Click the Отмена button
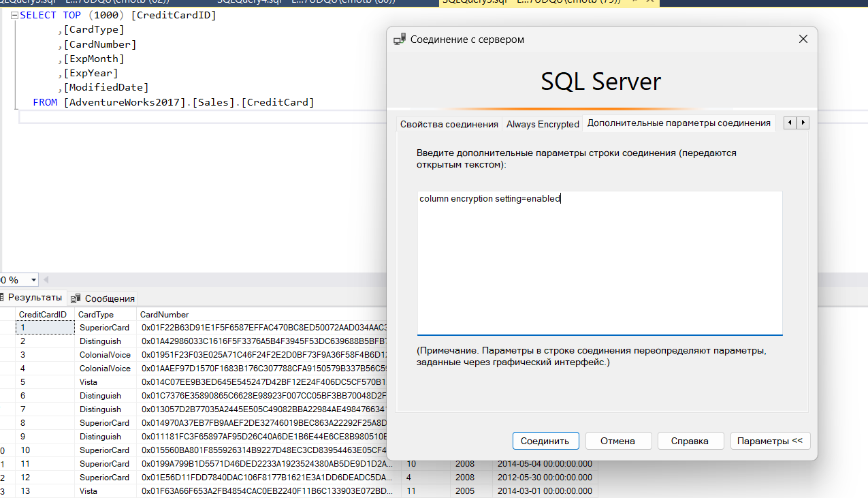The height and width of the screenshot is (498, 868). tap(618, 441)
